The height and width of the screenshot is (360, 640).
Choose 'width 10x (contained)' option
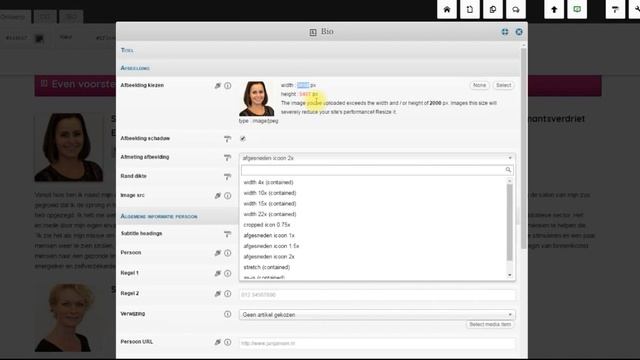coord(270,193)
